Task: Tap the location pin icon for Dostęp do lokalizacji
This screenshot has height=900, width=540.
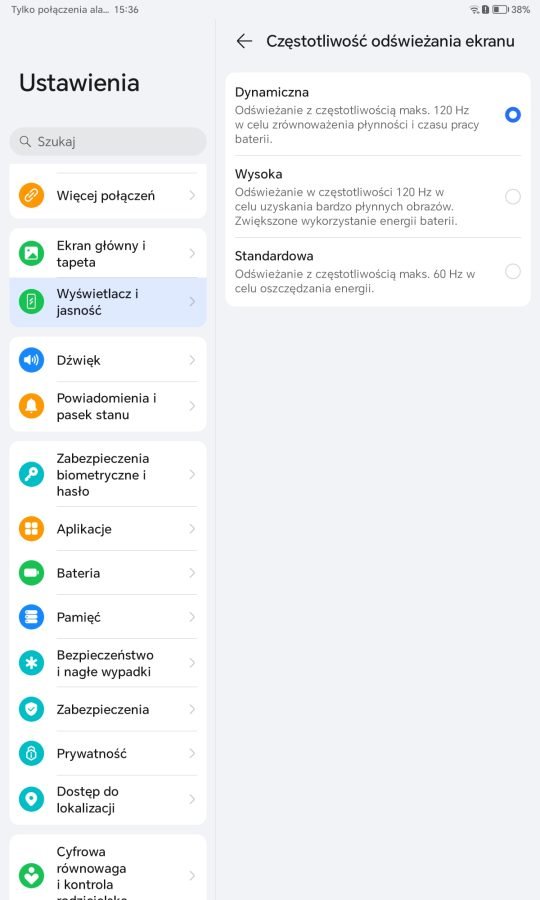Action: tap(31, 799)
